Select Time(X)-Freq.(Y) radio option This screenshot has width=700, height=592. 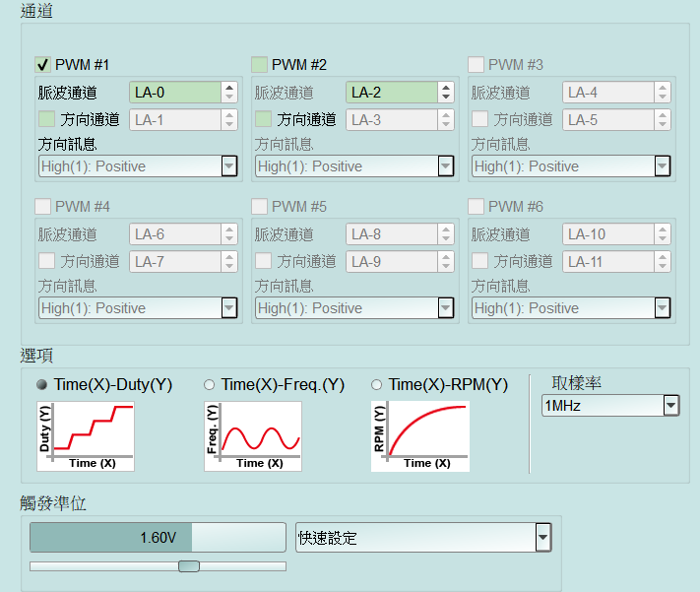[209, 385]
